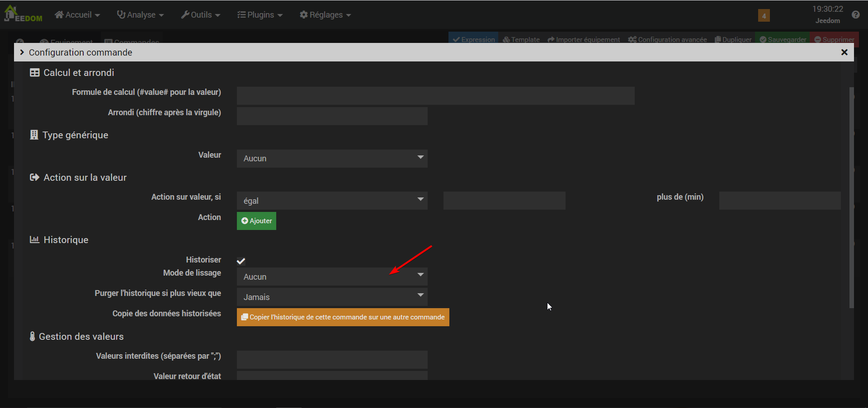Open the Accueil menu
This screenshot has height=408, width=868.
(77, 15)
